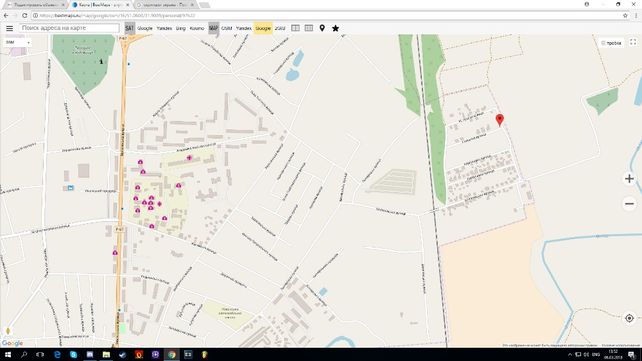Open the hamburger menu
This screenshot has width=642, height=361.
pyautogui.click(x=9, y=28)
